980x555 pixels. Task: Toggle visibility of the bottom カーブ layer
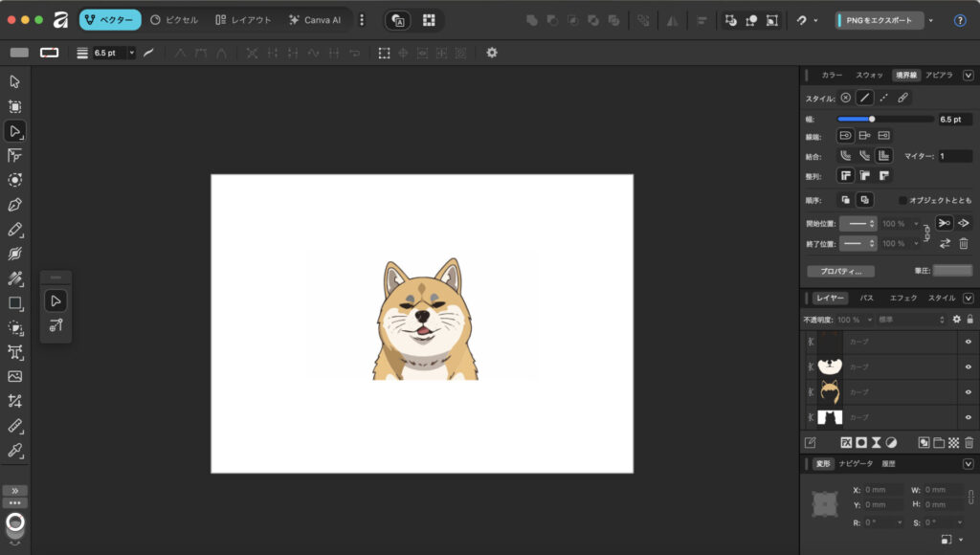point(968,417)
